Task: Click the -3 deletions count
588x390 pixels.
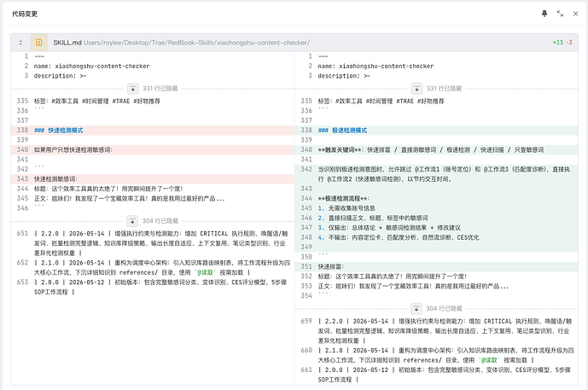Action: coord(569,43)
